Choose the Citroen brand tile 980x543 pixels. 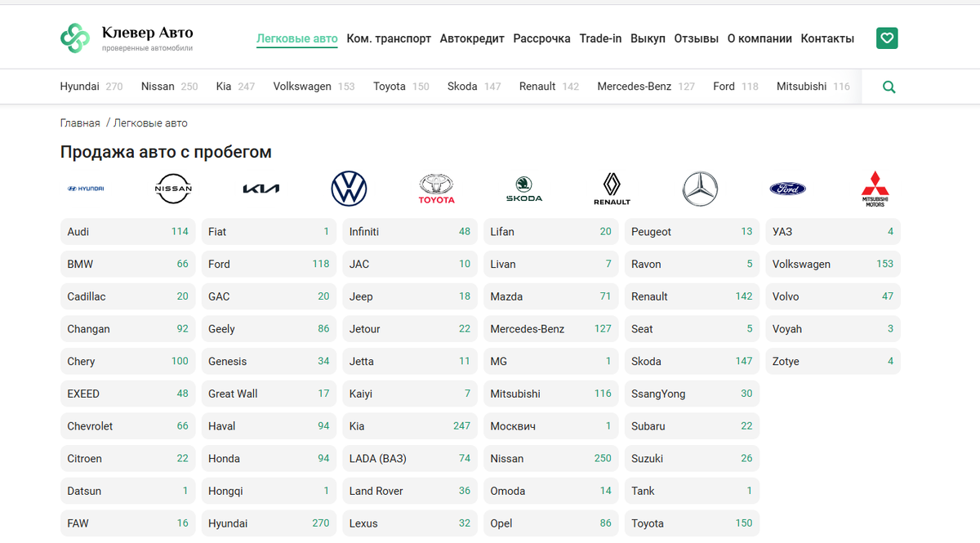click(x=128, y=459)
